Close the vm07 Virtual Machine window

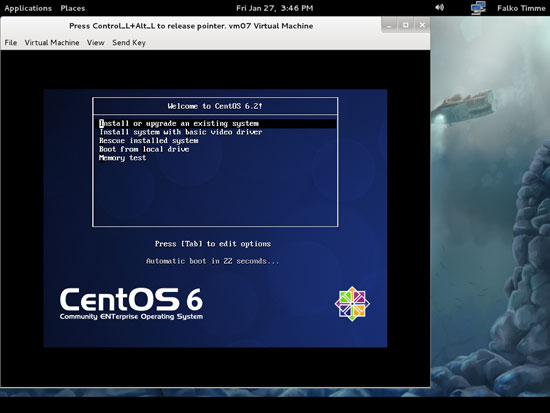[x=422, y=25]
